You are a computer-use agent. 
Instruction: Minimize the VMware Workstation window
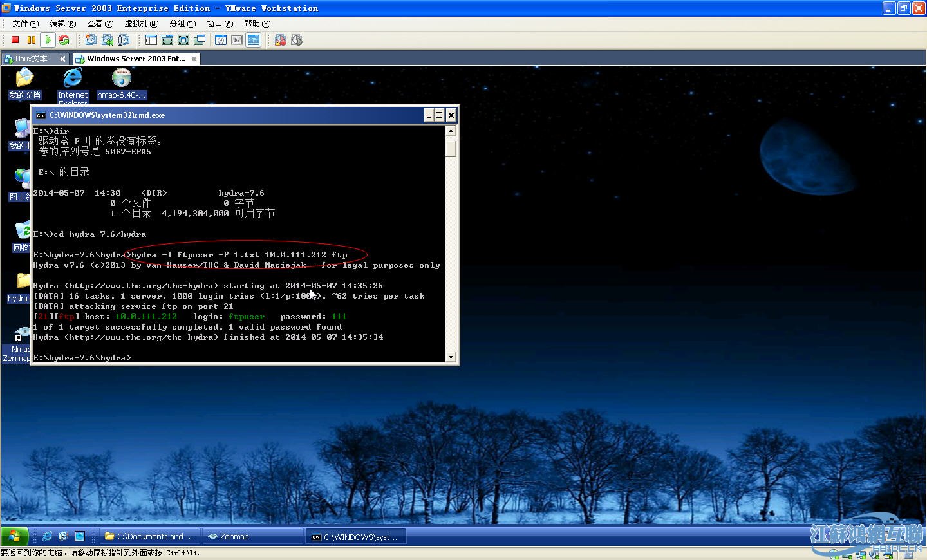tap(889, 8)
